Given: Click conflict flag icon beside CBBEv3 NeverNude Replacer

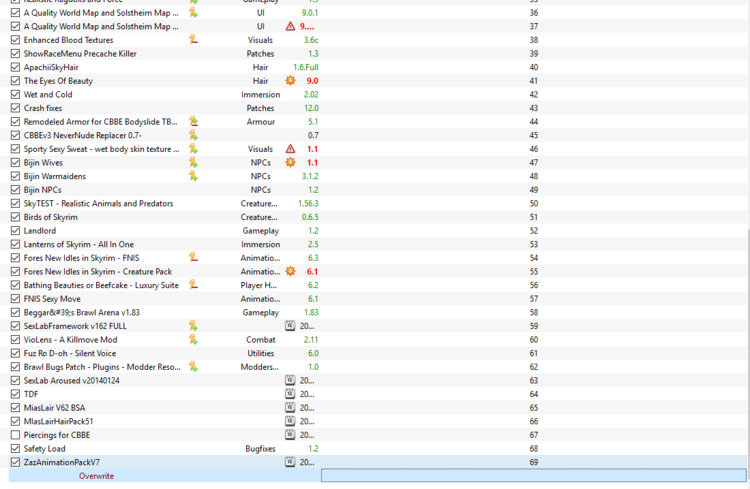Looking at the screenshot, I should [x=193, y=135].
